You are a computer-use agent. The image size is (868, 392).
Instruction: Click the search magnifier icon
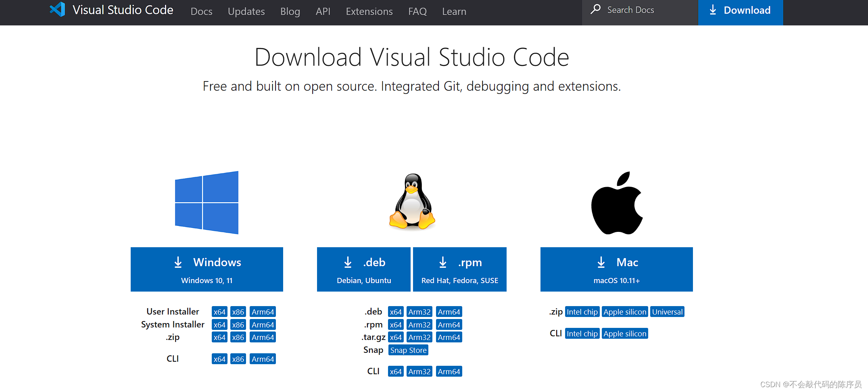[596, 9]
